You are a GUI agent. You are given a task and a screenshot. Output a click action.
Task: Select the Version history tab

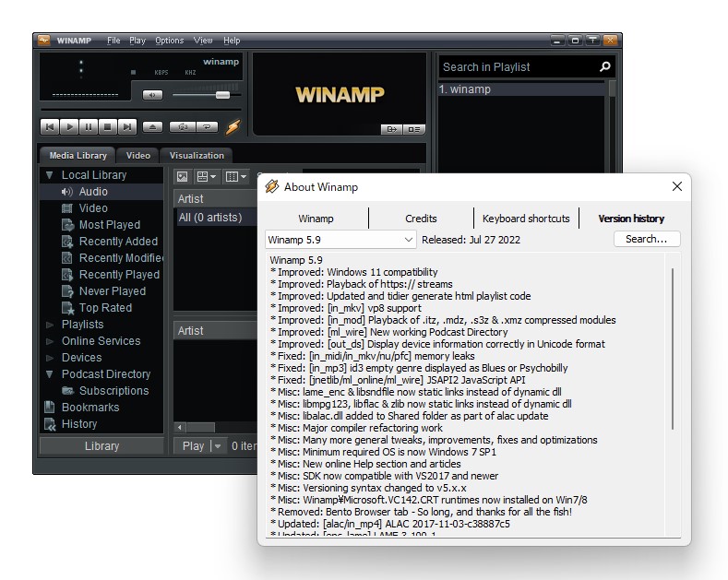pos(631,219)
